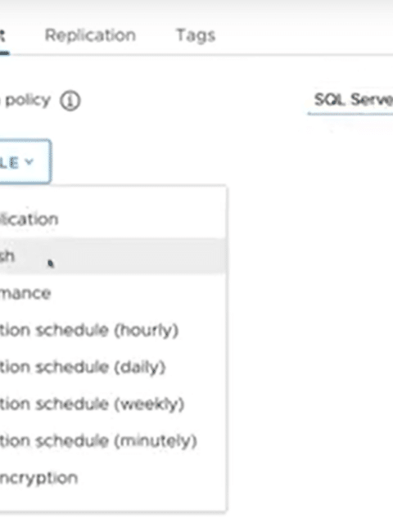Switch to the Replication tab
The width and height of the screenshot is (393, 532).
coord(90,35)
